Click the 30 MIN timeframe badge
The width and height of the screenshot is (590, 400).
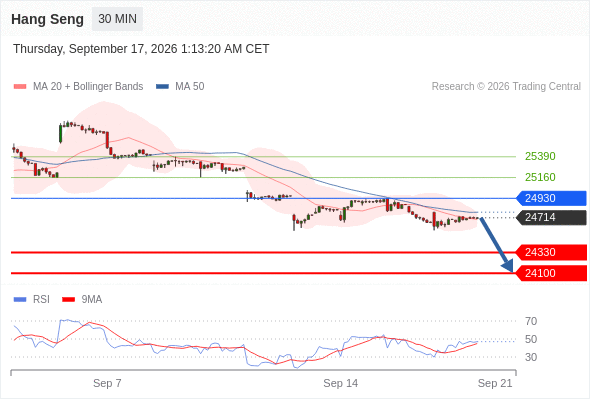click(x=117, y=19)
